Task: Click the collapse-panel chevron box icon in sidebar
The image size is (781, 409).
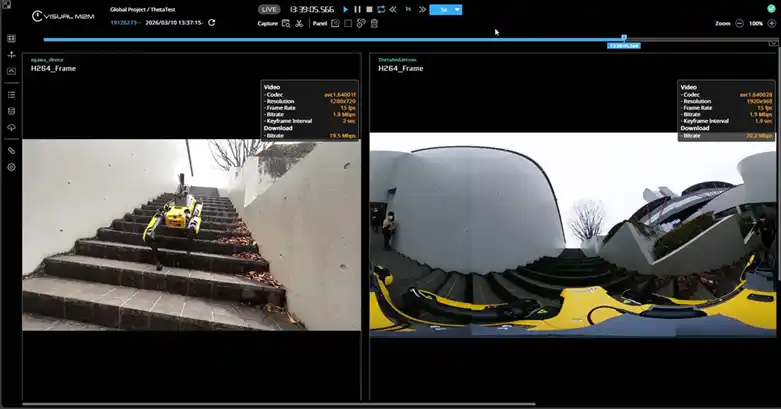Action: click(11, 71)
